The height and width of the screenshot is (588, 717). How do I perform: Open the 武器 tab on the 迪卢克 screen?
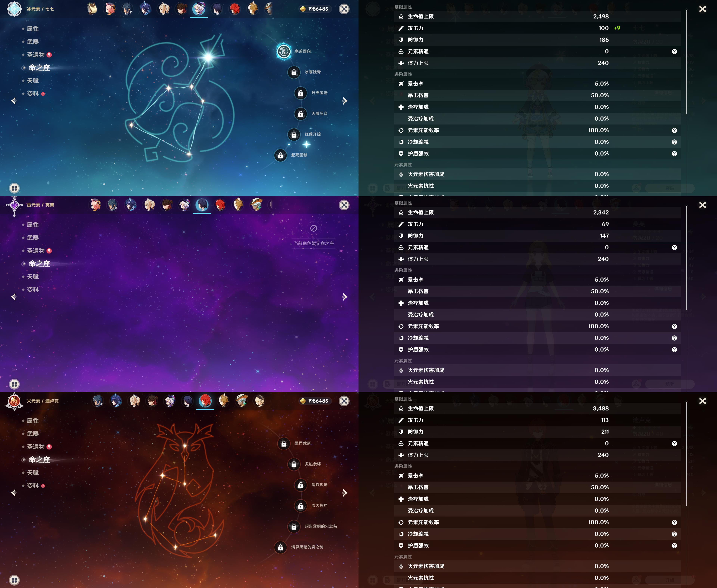click(33, 434)
